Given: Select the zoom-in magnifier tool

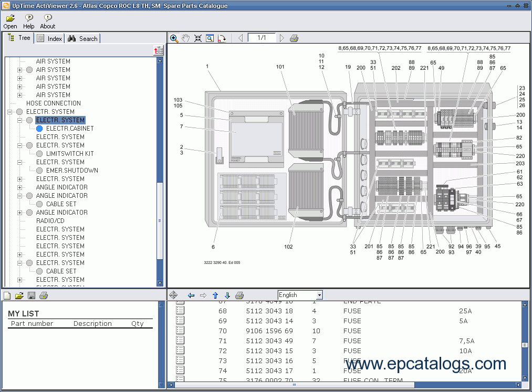Looking at the screenshot, I should 174,38.
